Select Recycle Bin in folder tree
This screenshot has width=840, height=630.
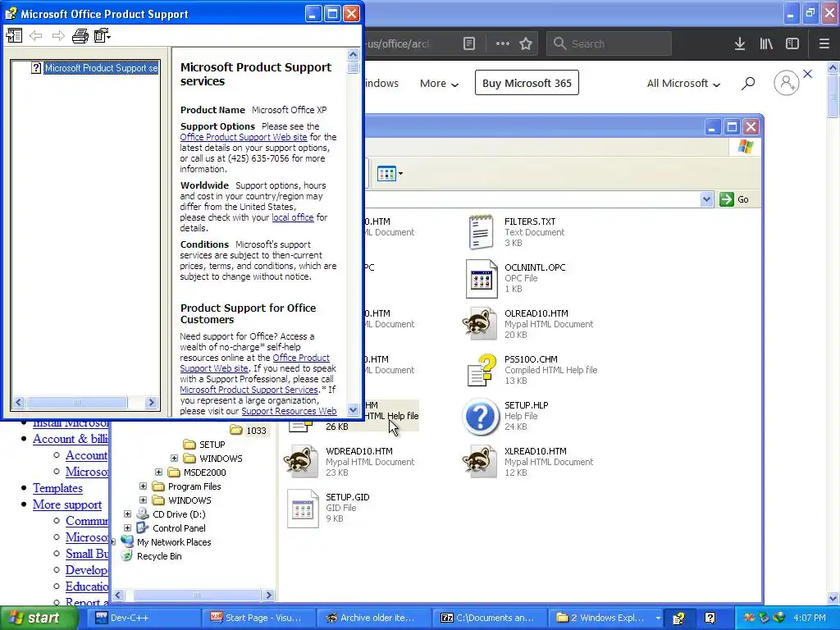click(x=159, y=556)
